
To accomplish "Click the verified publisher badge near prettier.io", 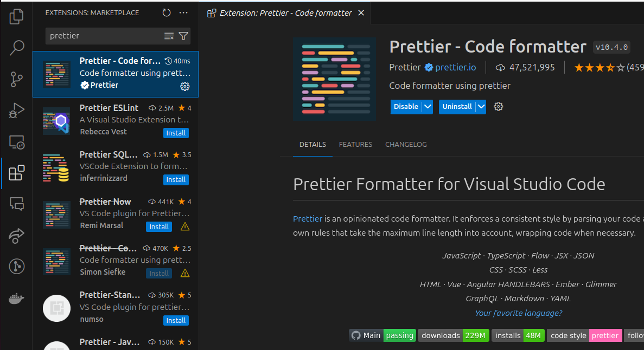I will pyautogui.click(x=429, y=68).
